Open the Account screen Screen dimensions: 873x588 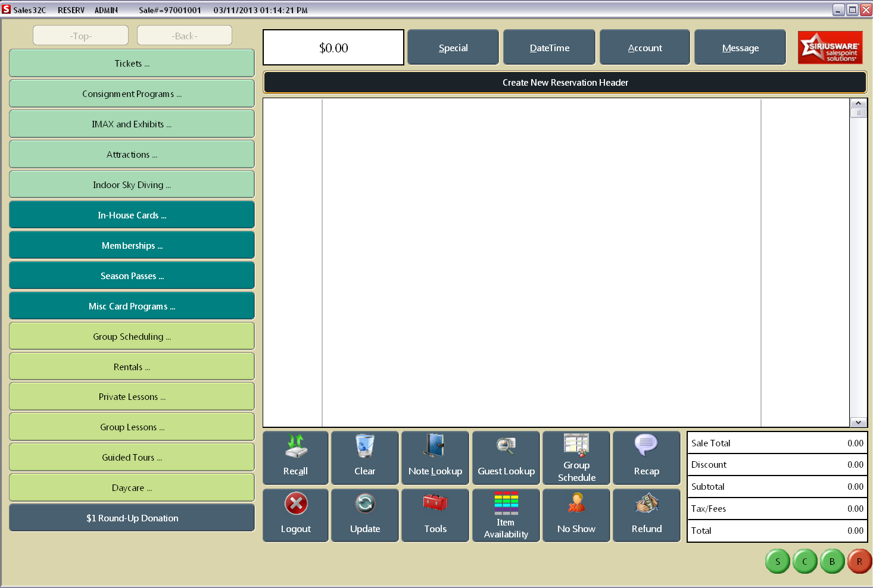pyautogui.click(x=644, y=47)
